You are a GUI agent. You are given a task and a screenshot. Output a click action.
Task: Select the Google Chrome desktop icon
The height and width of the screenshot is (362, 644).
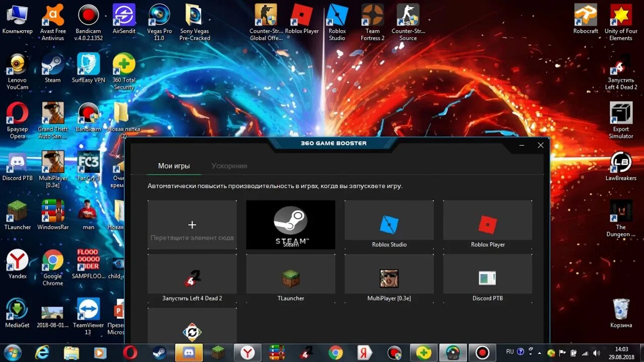[x=53, y=268]
